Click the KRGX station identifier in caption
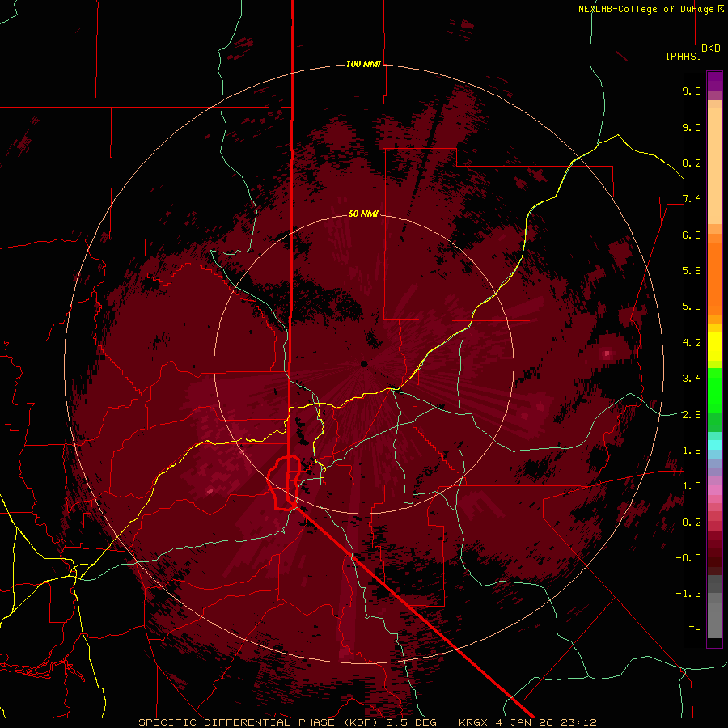The width and height of the screenshot is (728, 728). coord(472,722)
